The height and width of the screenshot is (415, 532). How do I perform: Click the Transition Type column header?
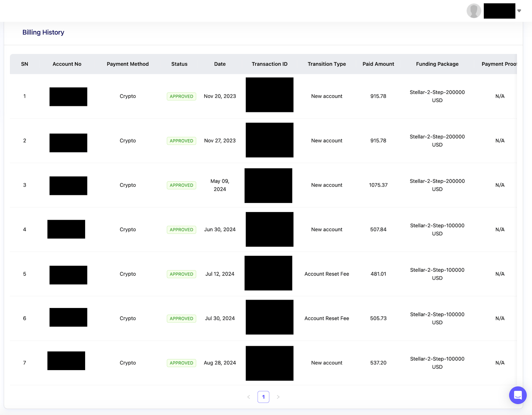click(327, 64)
